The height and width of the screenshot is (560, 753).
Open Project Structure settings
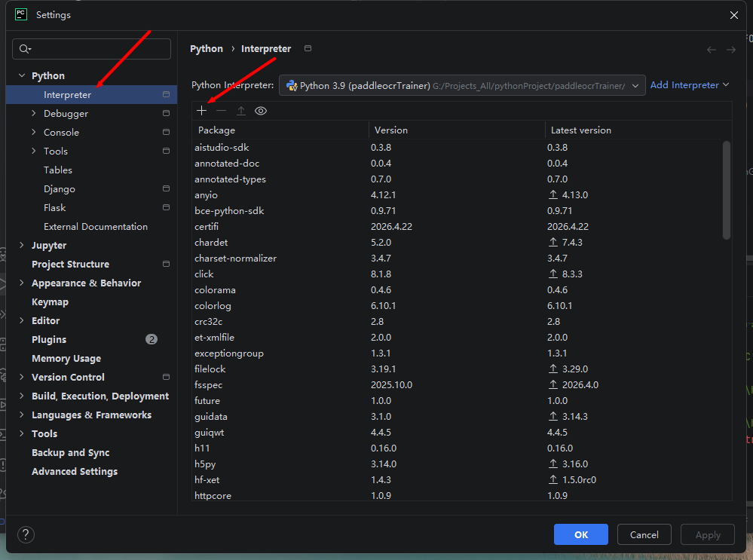71,264
